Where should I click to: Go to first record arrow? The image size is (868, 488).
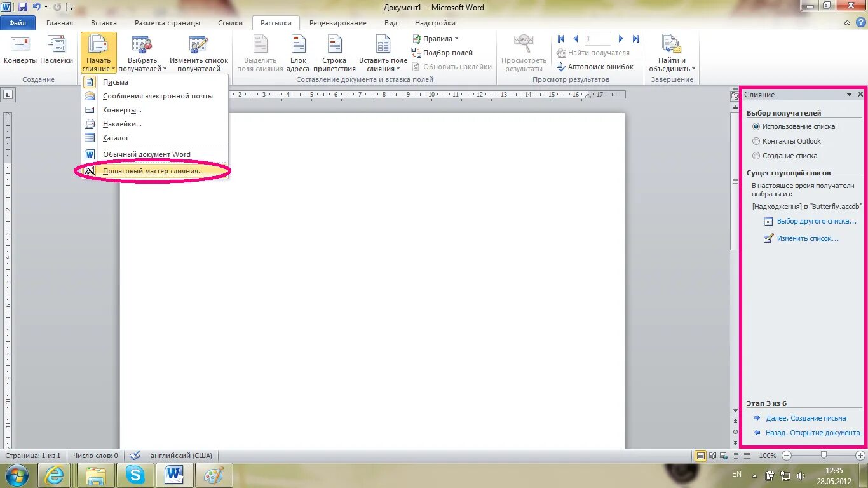tap(561, 39)
